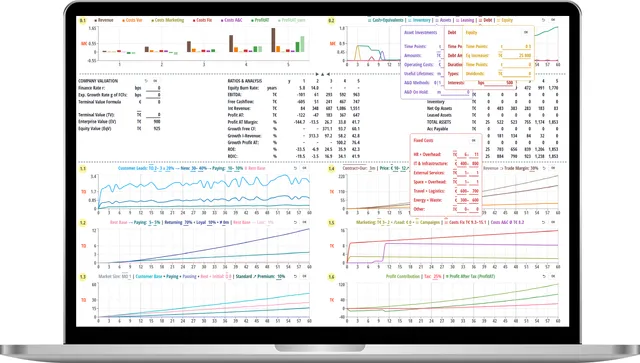The image size is (640, 363).
Task: Click the left triangle on divider
Action: 328,74
